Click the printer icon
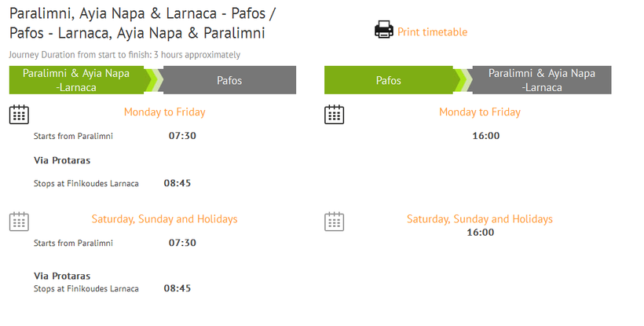Viewport: 644px width, 326px height. pos(383,31)
